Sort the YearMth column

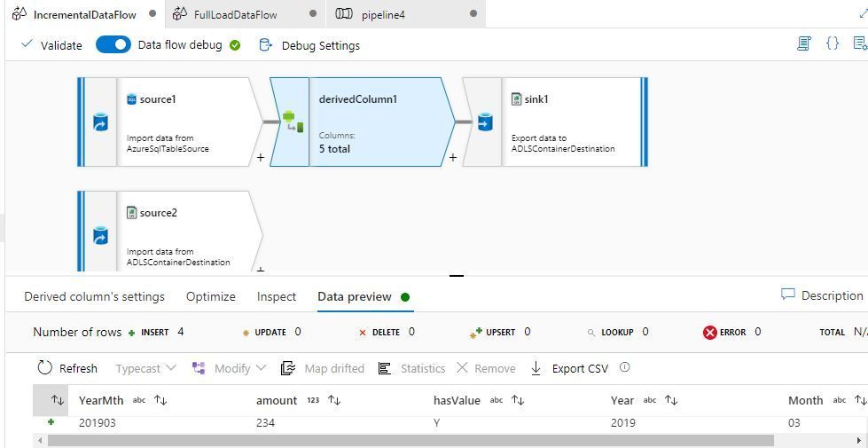[x=160, y=400]
